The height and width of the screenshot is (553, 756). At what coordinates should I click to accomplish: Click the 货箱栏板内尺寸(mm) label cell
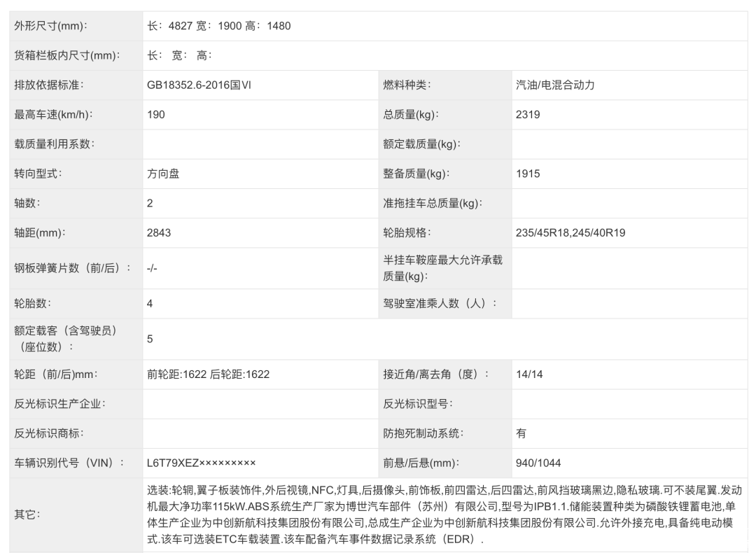[x=66, y=55]
